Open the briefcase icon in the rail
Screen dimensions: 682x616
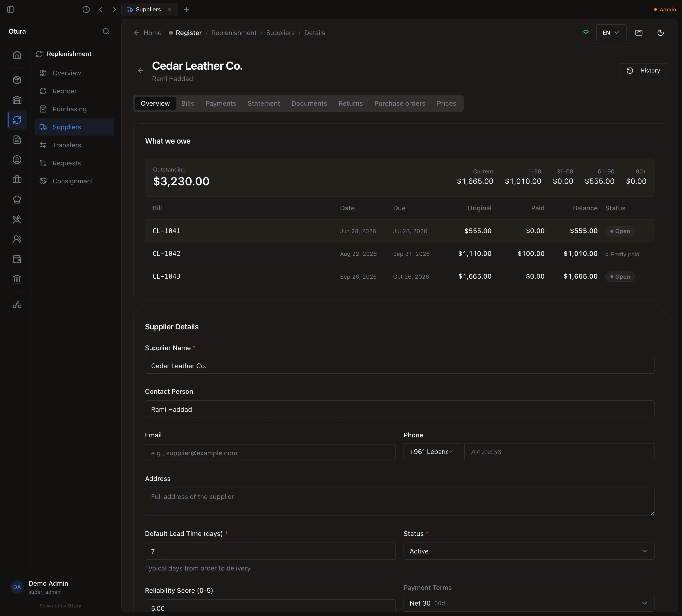point(17,179)
